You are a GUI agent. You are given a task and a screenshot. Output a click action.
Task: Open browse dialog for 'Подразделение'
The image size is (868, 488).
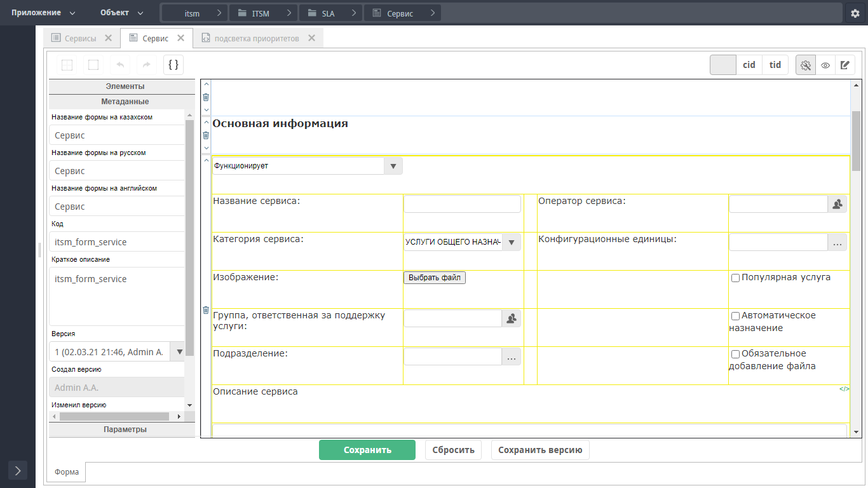pyautogui.click(x=512, y=356)
